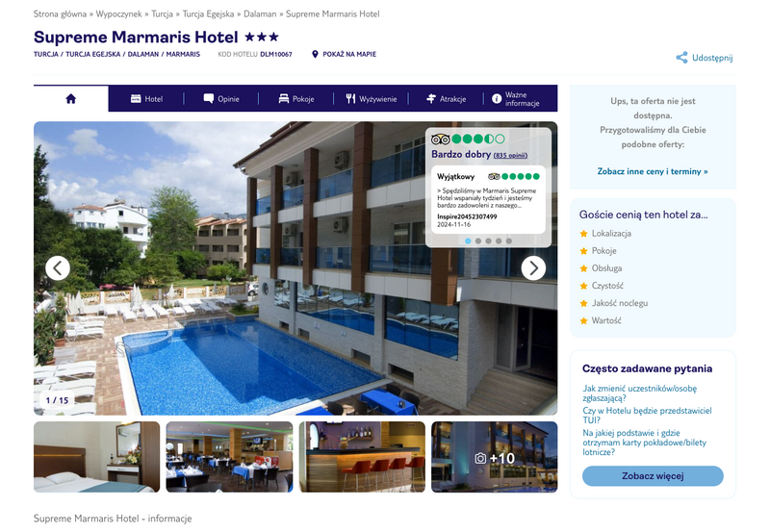Select the third review carousel dot
770x532 pixels.
[x=488, y=241]
